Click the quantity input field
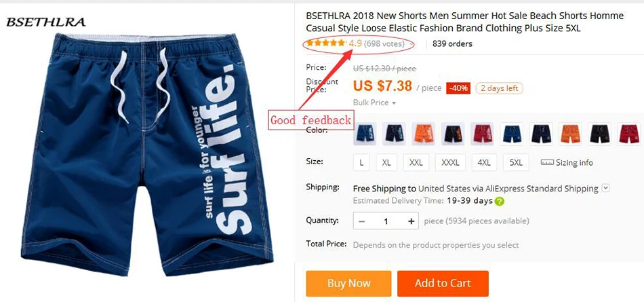Screen dimensions: 644x302 pos(386,221)
